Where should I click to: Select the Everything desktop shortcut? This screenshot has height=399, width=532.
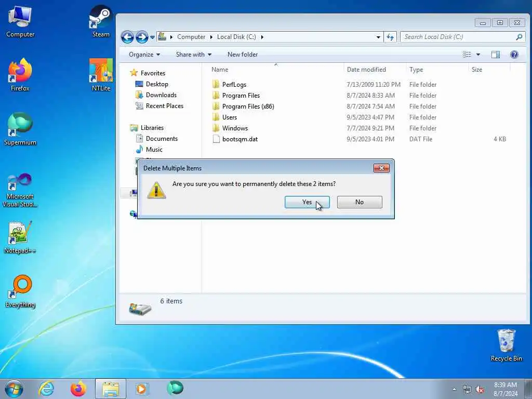click(x=20, y=292)
